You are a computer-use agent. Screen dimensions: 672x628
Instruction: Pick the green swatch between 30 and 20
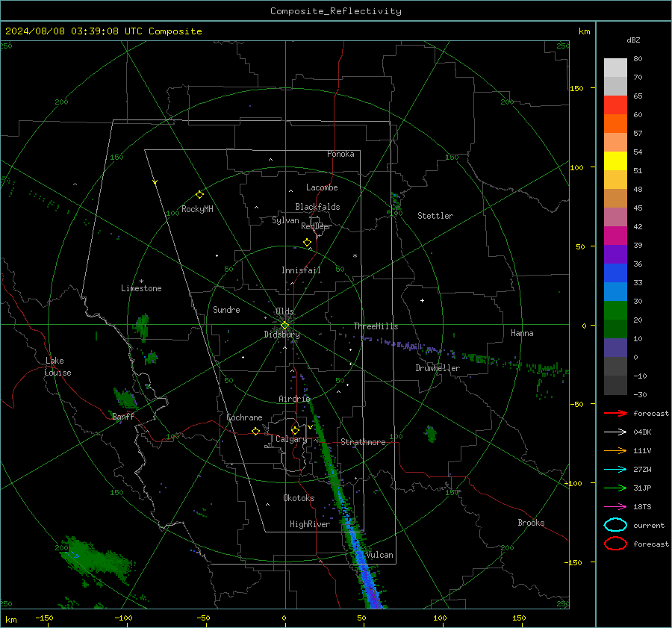coord(615,311)
